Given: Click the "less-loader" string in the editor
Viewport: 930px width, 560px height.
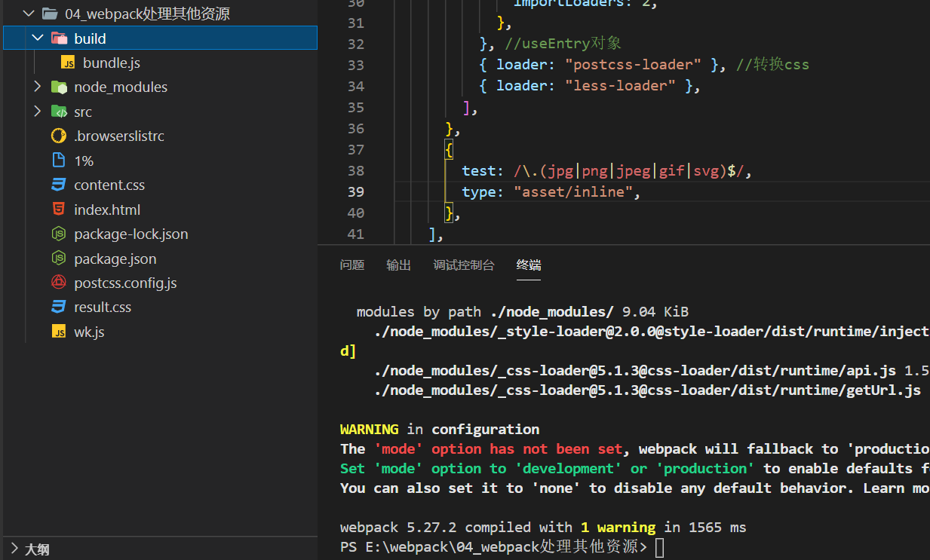Looking at the screenshot, I should (x=621, y=86).
